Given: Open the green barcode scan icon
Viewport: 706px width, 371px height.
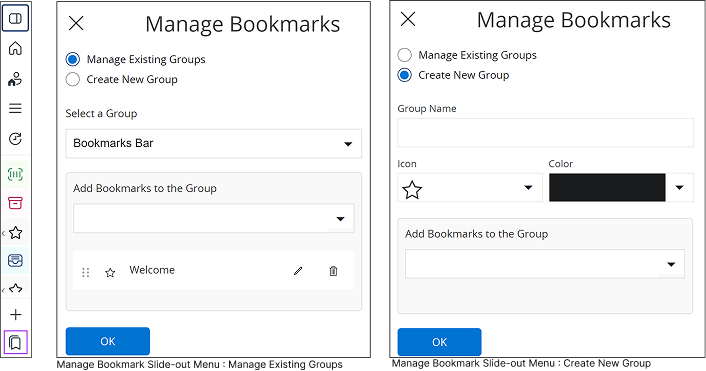Looking at the screenshot, I should [15, 174].
